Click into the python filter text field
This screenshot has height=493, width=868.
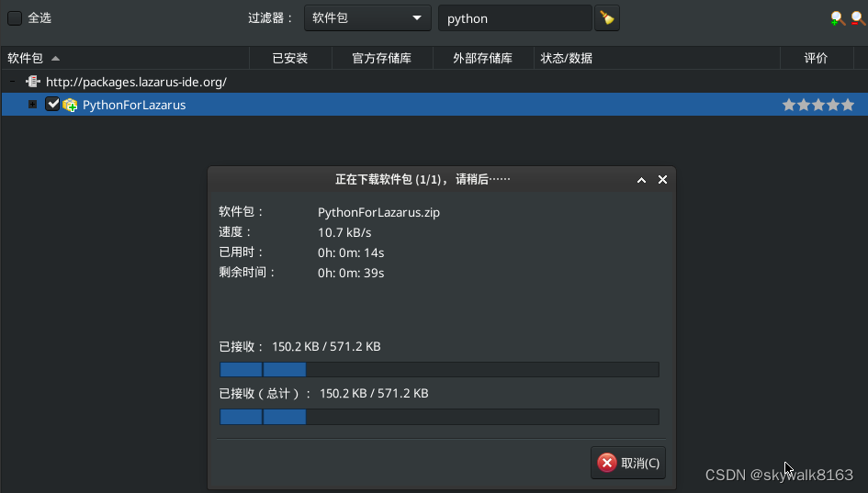[514, 18]
